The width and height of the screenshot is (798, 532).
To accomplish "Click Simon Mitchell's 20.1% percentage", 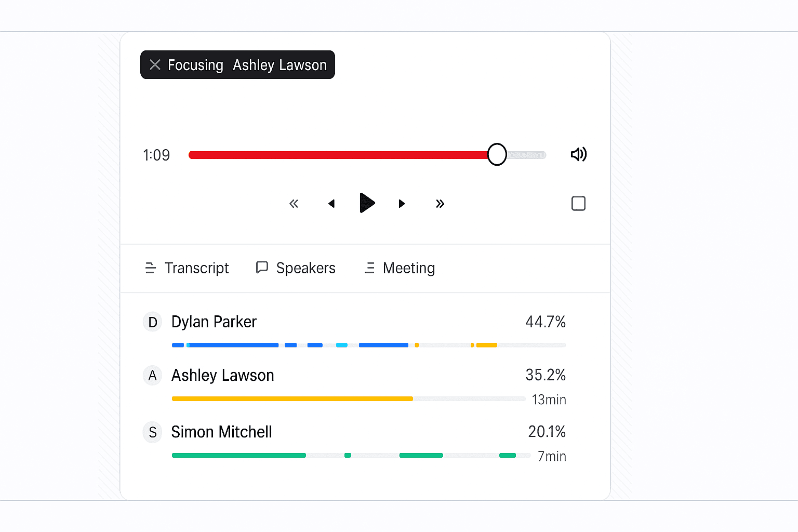I will coord(547,432).
